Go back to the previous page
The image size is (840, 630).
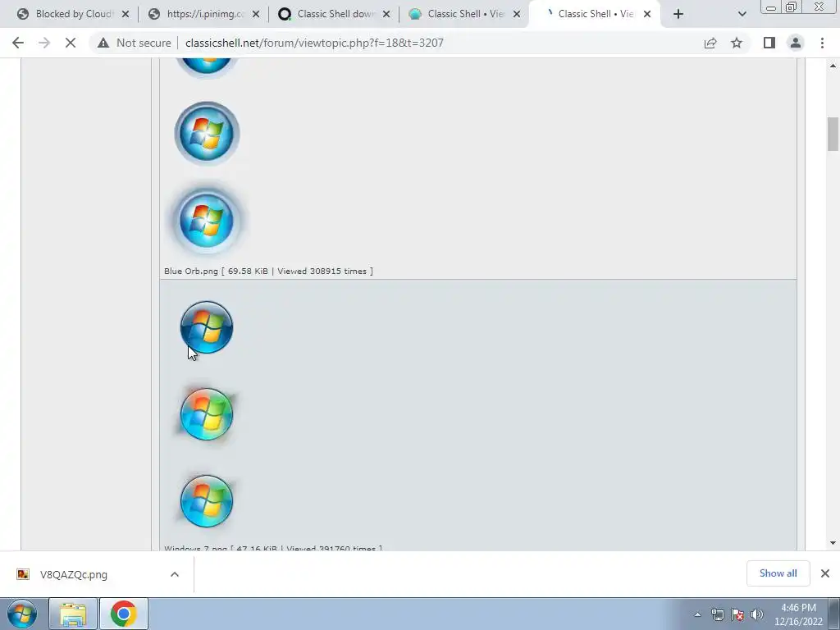pyautogui.click(x=18, y=43)
